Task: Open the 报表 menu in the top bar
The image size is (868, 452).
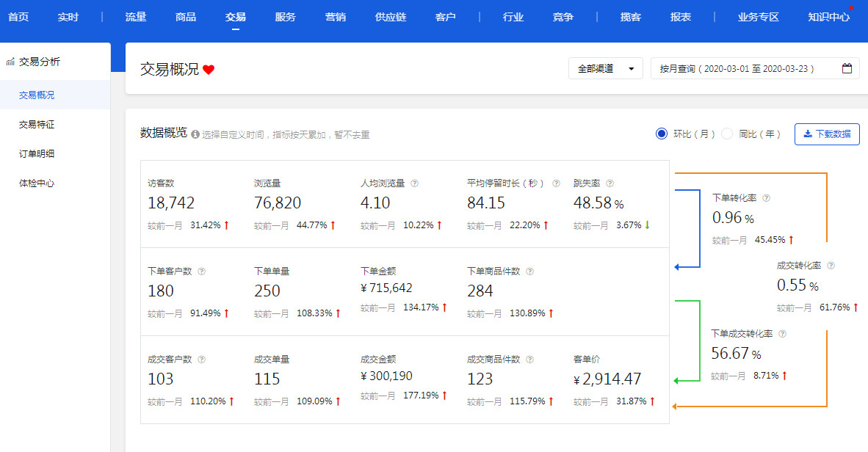Action: click(x=681, y=16)
